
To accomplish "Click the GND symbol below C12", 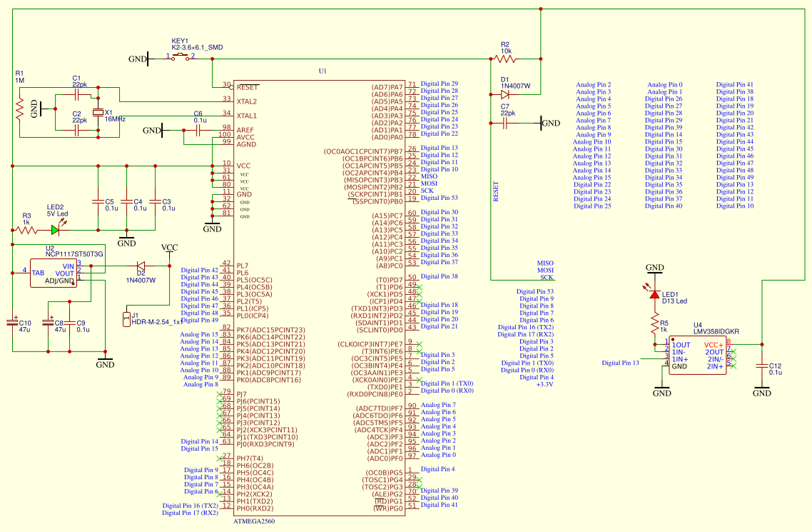I will click(x=762, y=391).
